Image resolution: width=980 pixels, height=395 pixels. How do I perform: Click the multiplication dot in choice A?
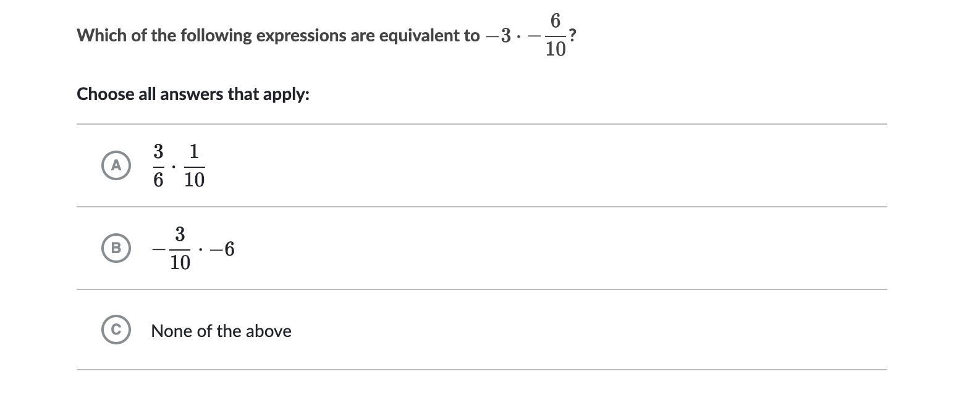tap(174, 165)
